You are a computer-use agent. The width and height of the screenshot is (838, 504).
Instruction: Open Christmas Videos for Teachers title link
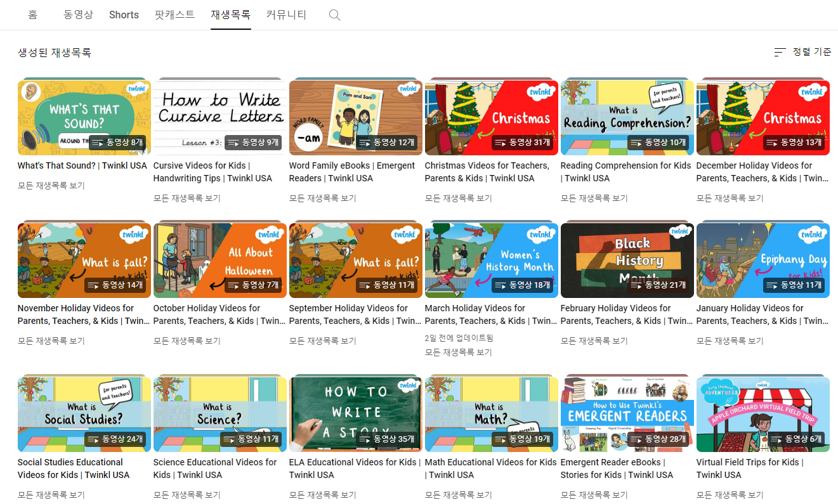pos(487,172)
